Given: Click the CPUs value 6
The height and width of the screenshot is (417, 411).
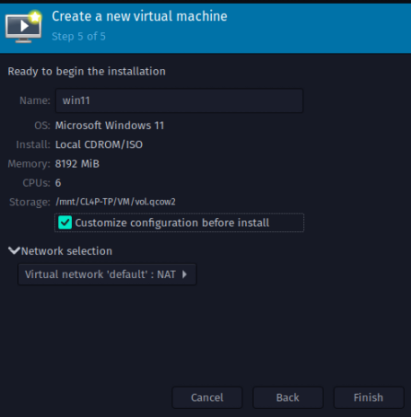Looking at the screenshot, I should pos(58,183).
